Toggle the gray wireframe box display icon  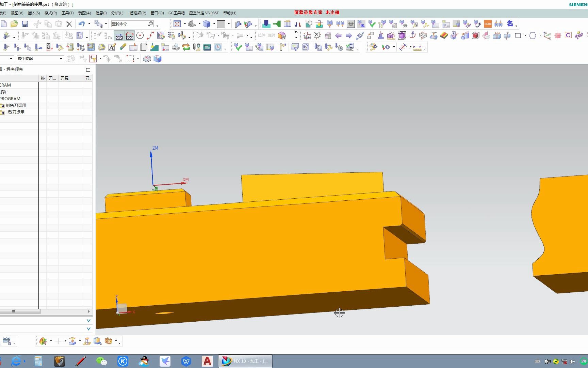click(x=147, y=59)
